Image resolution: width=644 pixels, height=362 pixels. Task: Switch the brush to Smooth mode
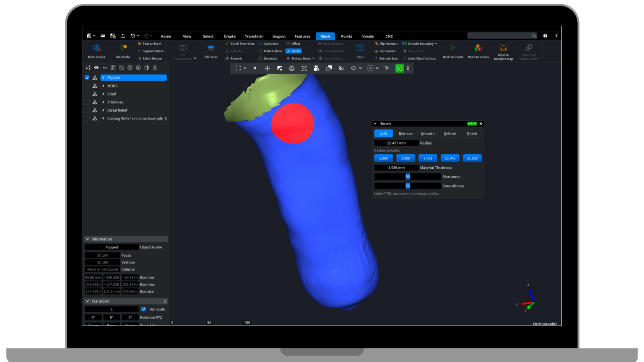pos(427,133)
